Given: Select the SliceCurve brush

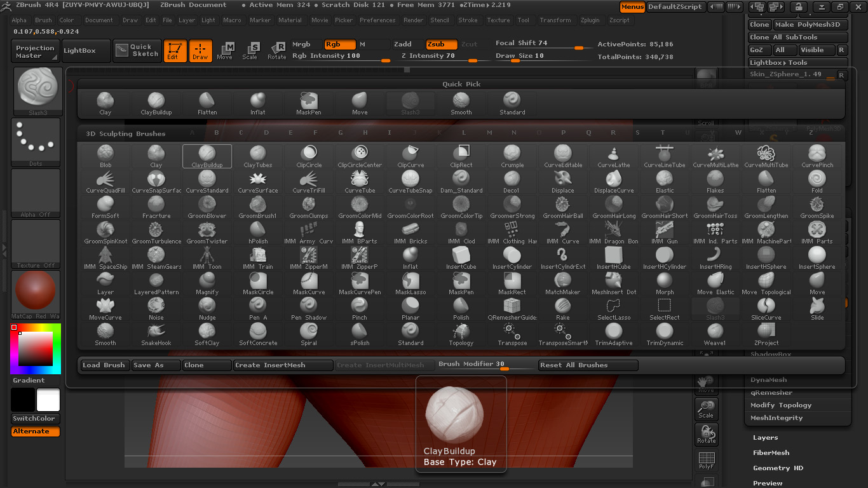Looking at the screenshot, I should pyautogui.click(x=766, y=309).
